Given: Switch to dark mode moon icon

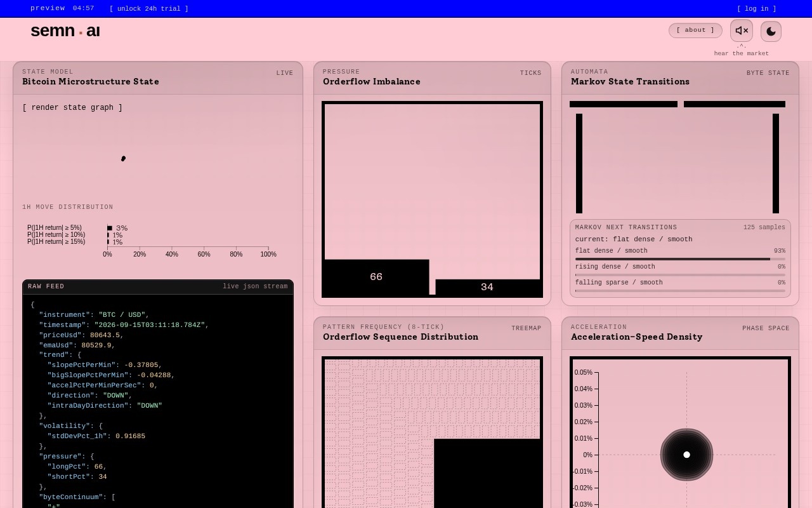Looking at the screenshot, I should coord(771,31).
